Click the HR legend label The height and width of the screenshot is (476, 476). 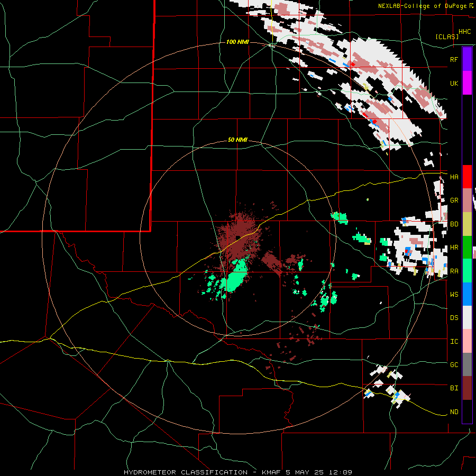click(454, 248)
